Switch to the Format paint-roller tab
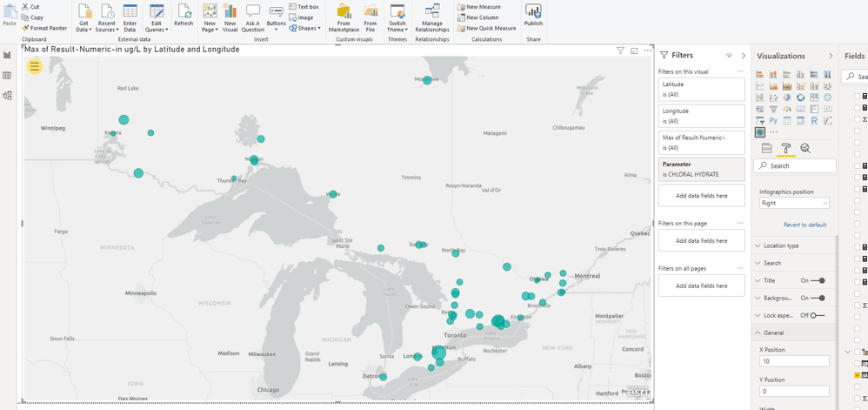Viewport: 868px width, 410px height. coord(786,148)
